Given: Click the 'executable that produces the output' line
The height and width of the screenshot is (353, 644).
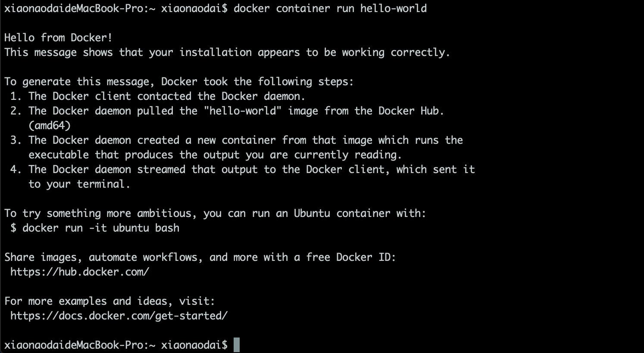Looking at the screenshot, I should (215, 155).
